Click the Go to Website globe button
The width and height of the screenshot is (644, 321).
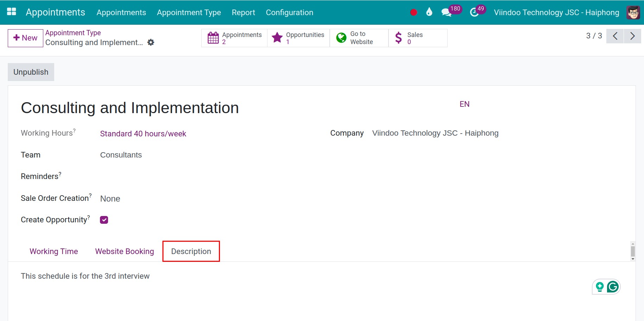click(x=359, y=38)
